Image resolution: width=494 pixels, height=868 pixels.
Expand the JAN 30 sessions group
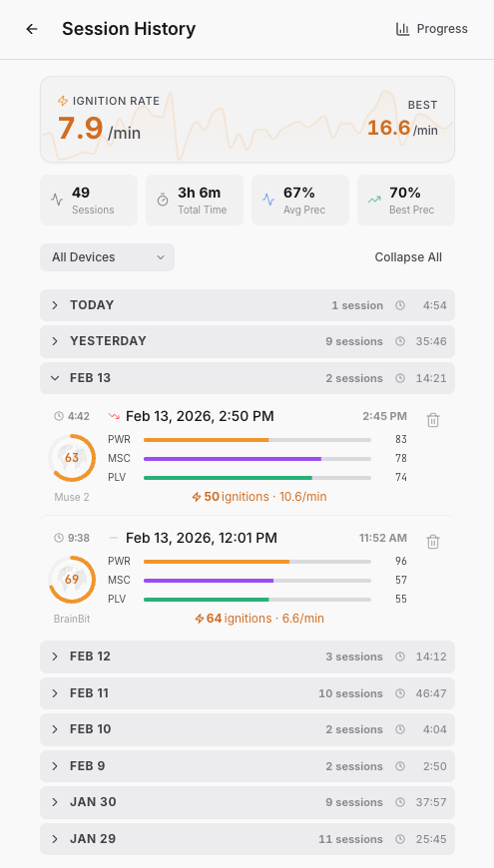[x=247, y=802]
